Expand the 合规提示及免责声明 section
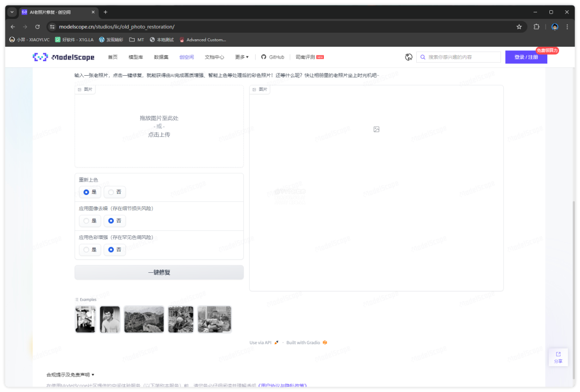Viewport: 580px width, 392px height. coord(70,375)
